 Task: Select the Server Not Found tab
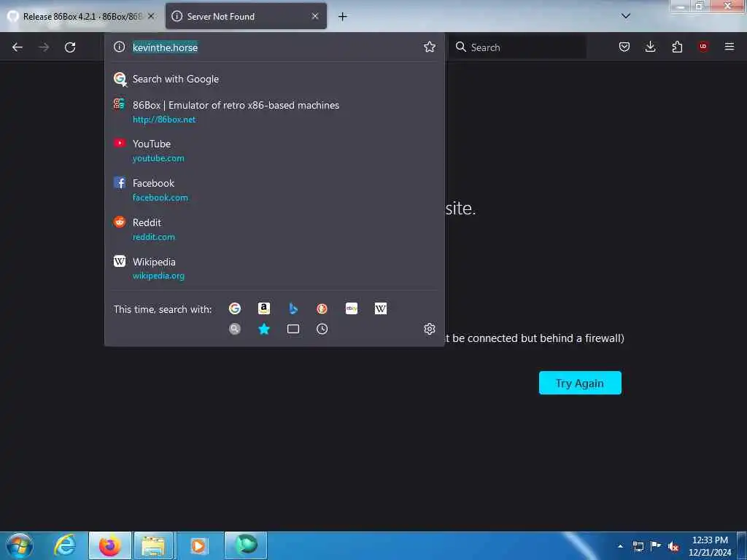click(246, 16)
